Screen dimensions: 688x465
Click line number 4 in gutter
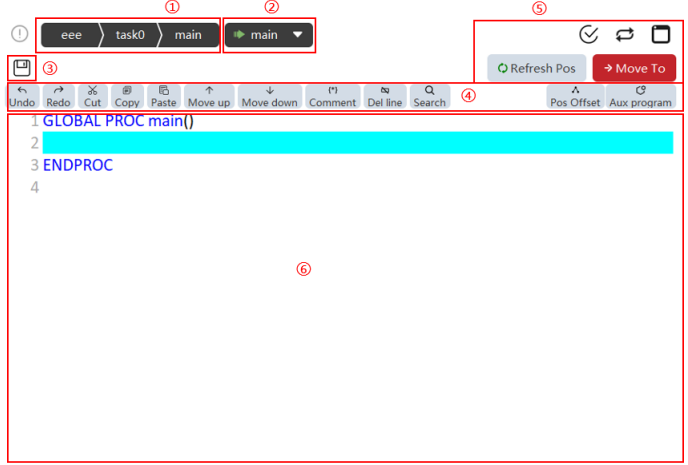click(34, 187)
